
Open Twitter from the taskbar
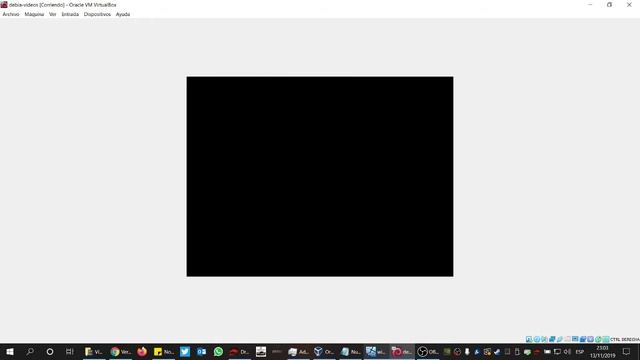pyautogui.click(x=185, y=351)
